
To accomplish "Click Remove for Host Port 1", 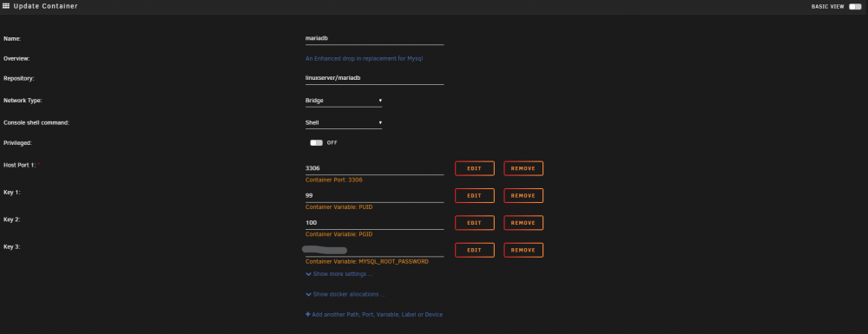I will click(x=523, y=168).
